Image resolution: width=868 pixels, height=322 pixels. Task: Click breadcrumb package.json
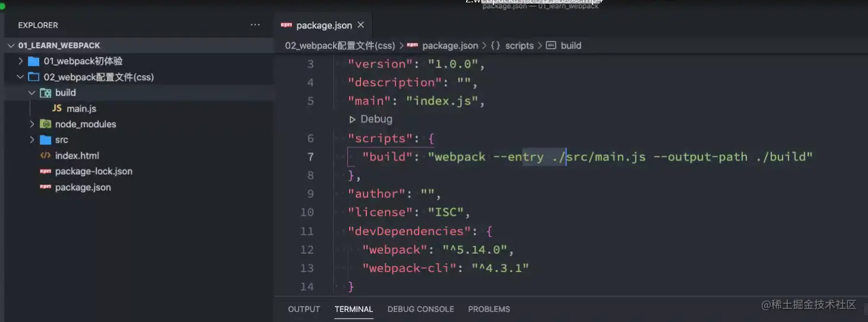pos(450,45)
